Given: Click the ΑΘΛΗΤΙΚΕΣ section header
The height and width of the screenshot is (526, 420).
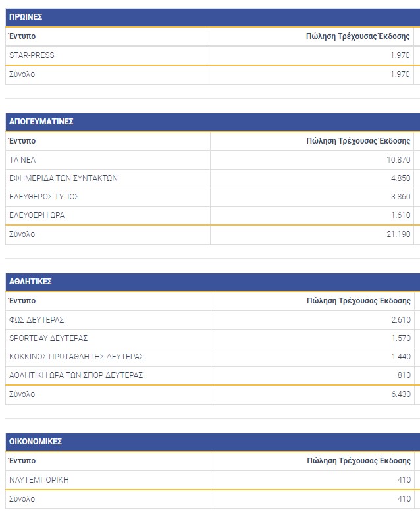Looking at the screenshot, I should 30,282.
